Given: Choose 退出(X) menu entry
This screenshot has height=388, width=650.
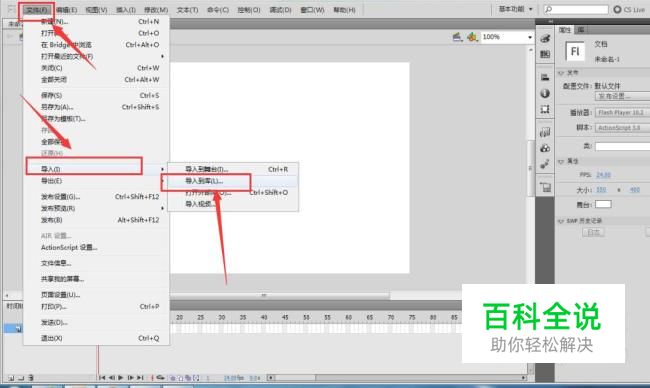Looking at the screenshot, I should coord(96,338).
